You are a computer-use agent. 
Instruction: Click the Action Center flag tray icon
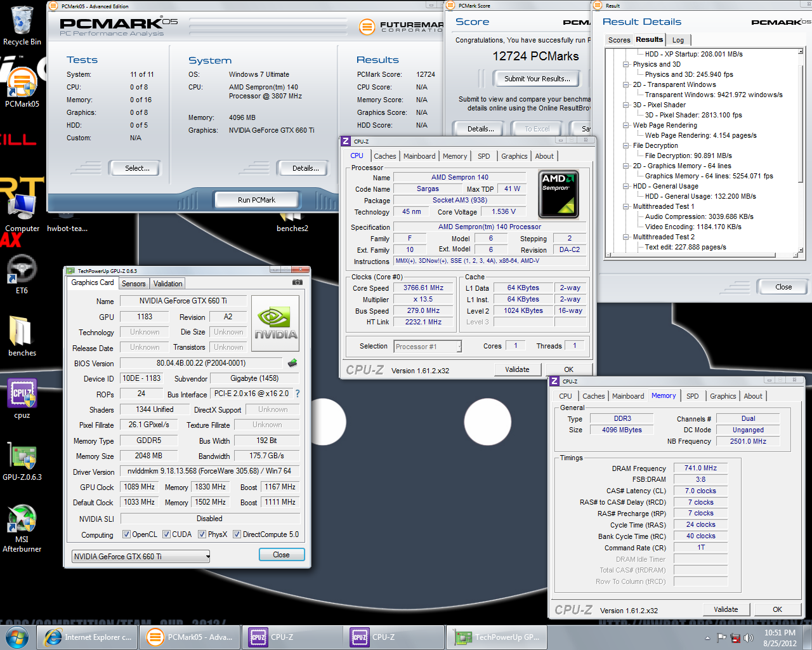pos(721,638)
